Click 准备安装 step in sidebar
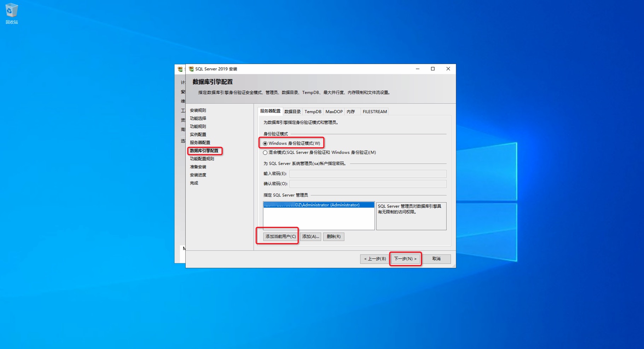The image size is (644, 349). click(x=198, y=167)
